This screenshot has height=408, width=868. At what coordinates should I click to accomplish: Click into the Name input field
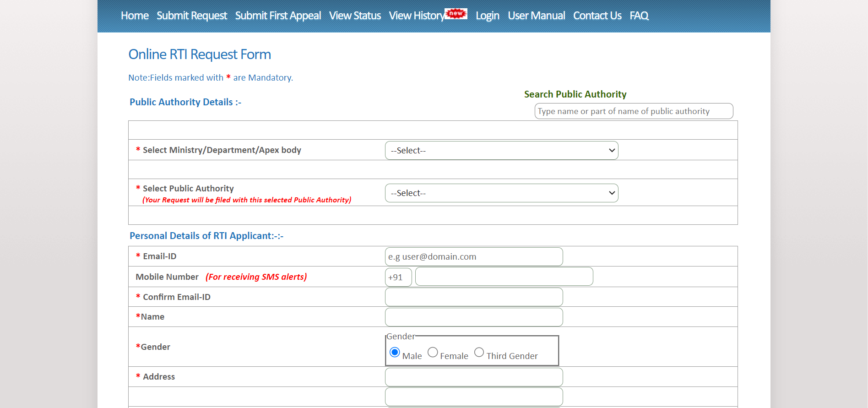click(x=474, y=317)
